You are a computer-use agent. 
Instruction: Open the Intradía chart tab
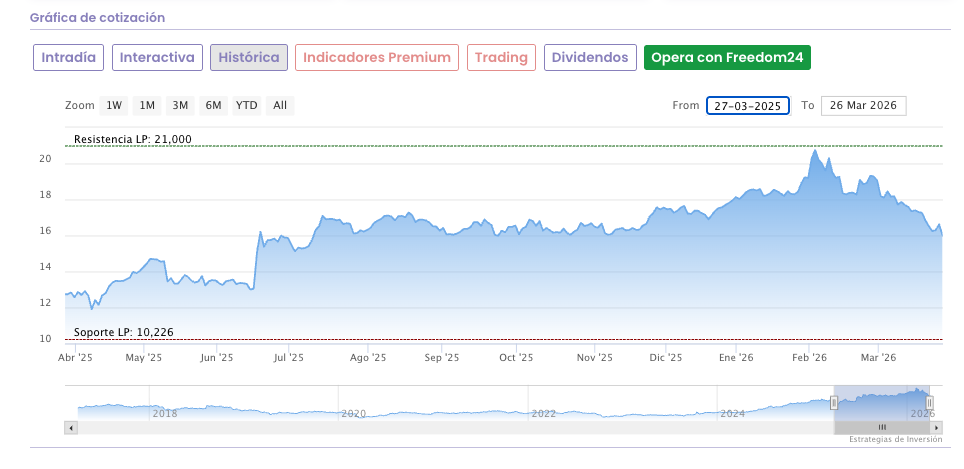click(x=69, y=58)
